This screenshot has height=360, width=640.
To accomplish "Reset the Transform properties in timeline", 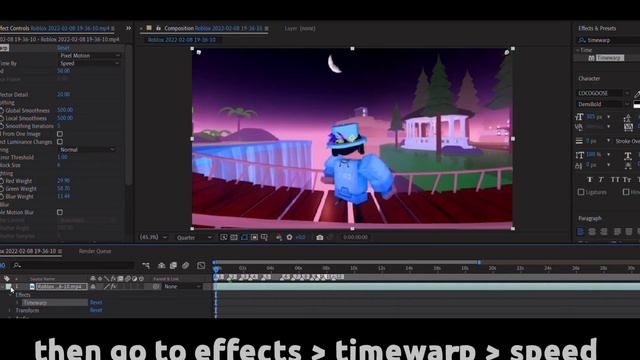I will 96,310.
